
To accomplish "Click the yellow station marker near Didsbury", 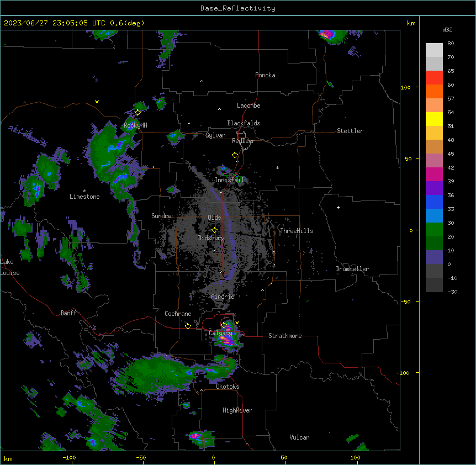I will click(214, 230).
